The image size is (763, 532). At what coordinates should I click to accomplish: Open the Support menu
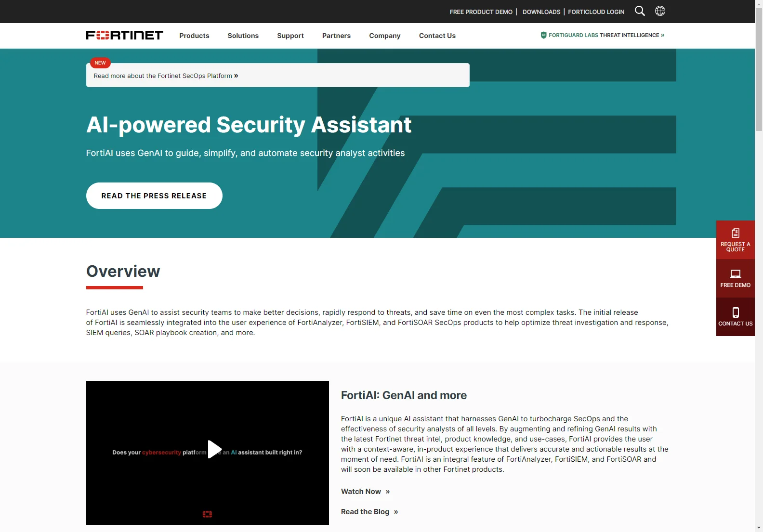tap(290, 36)
